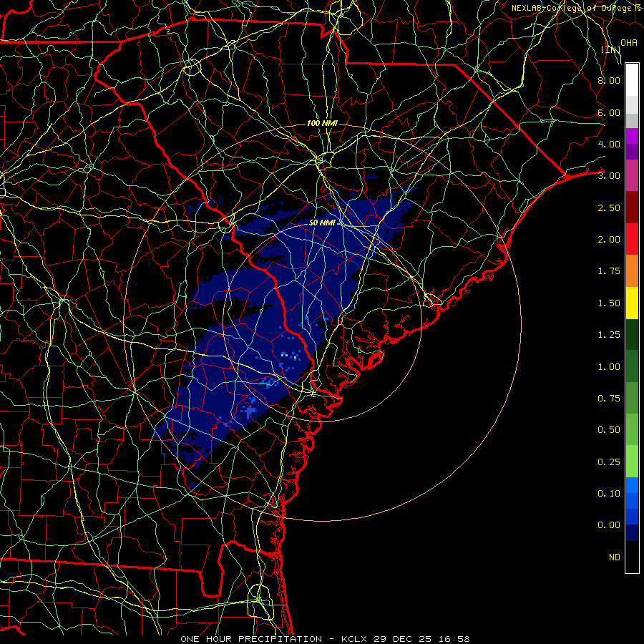Image resolution: width=644 pixels, height=644 pixels.
Task: Click the 0.50 legend value
Action: click(609, 430)
